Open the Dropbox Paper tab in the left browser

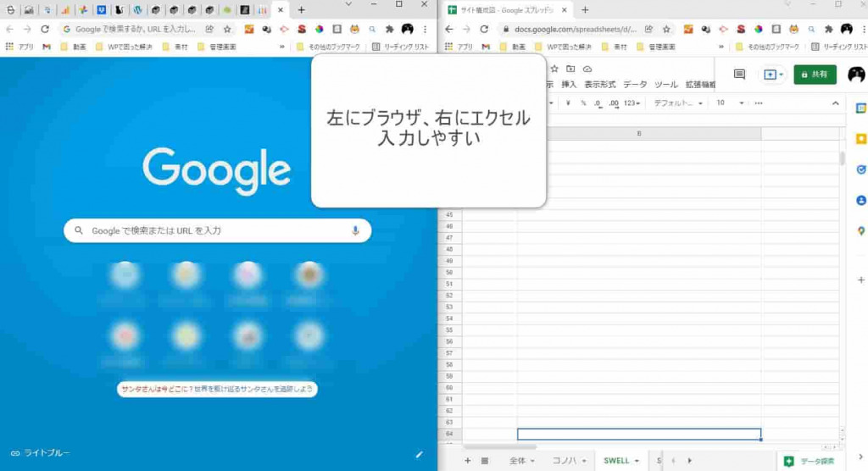click(x=102, y=10)
